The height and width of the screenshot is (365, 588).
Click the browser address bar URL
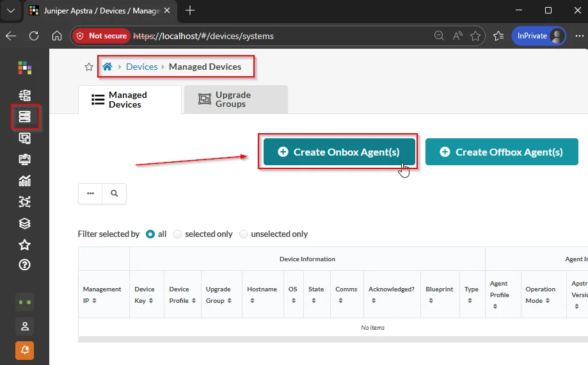pos(203,36)
